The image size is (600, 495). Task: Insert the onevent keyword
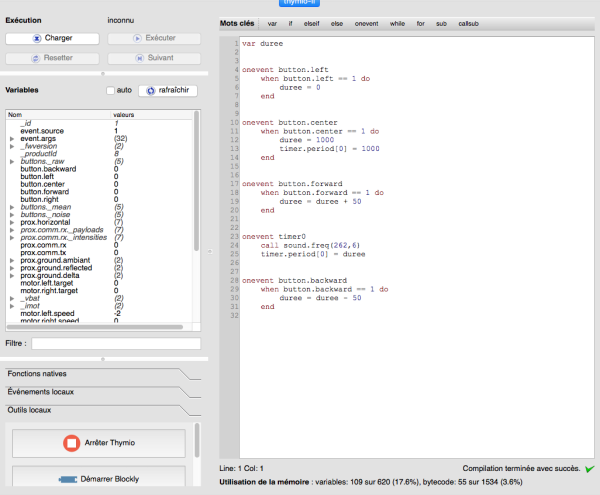click(x=366, y=24)
